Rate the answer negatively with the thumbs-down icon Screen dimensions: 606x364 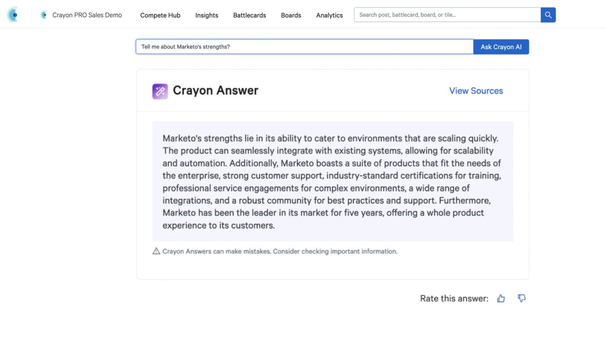522,299
